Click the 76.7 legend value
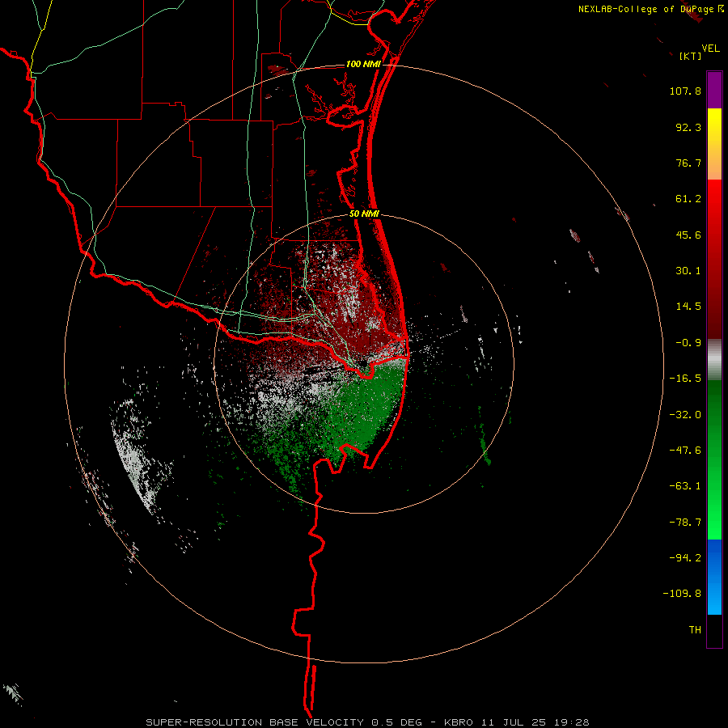 pyautogui.click(x=688, y=163)
